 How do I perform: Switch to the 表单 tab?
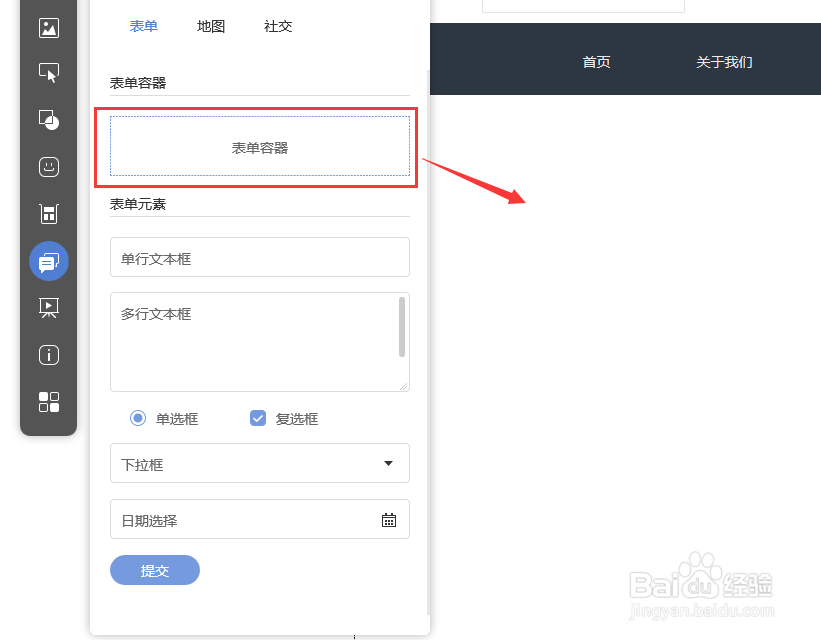[143, 26]
